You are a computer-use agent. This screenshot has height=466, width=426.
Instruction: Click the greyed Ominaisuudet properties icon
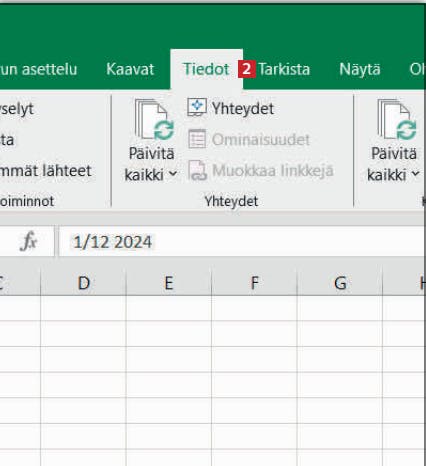click(x=197, y=139)
